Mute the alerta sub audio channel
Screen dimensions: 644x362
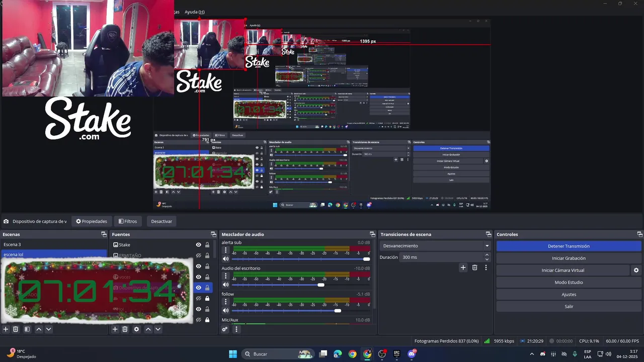click(x=225, y=259)
